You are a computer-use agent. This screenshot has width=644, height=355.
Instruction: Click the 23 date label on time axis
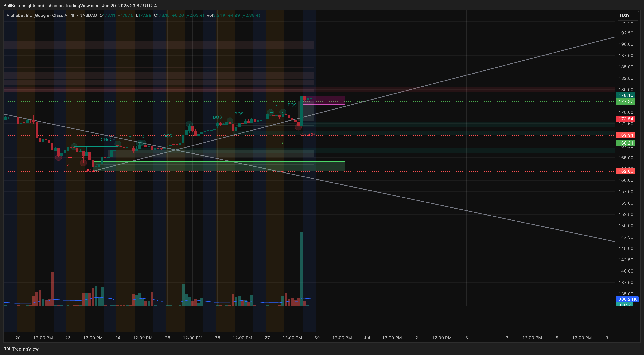[68, 338]
